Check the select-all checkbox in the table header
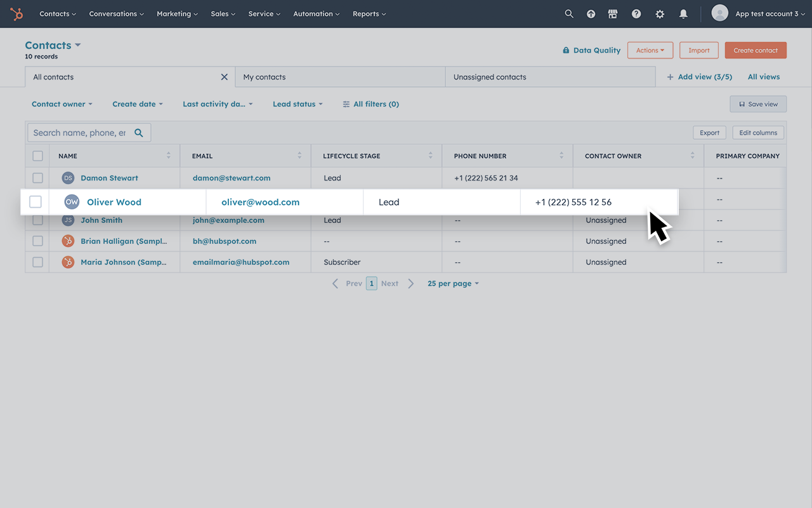This screenshot has height=508, width=812. pos(37,155)
